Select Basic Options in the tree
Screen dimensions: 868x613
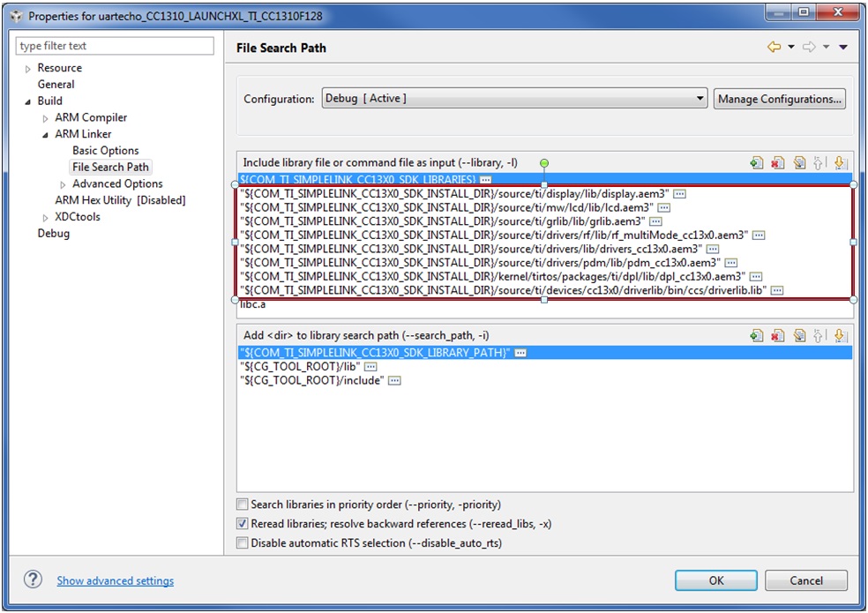[x=105, y=151]
